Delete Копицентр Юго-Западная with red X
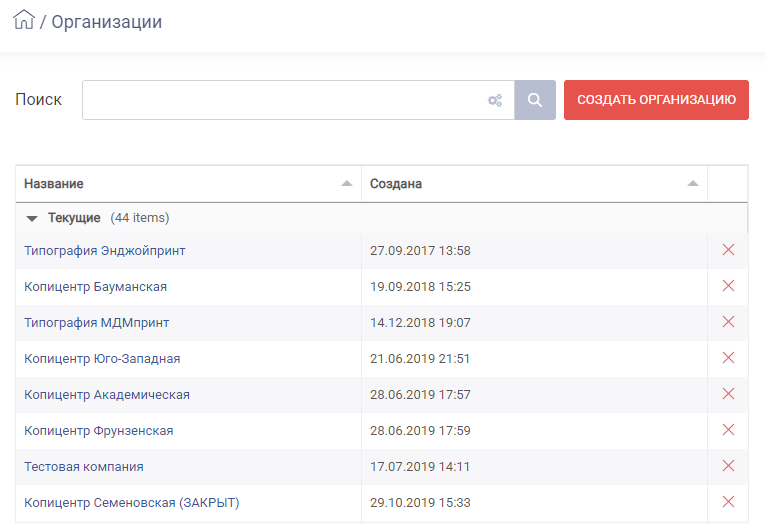The image size is (765, 524). [x=728, y=358]
